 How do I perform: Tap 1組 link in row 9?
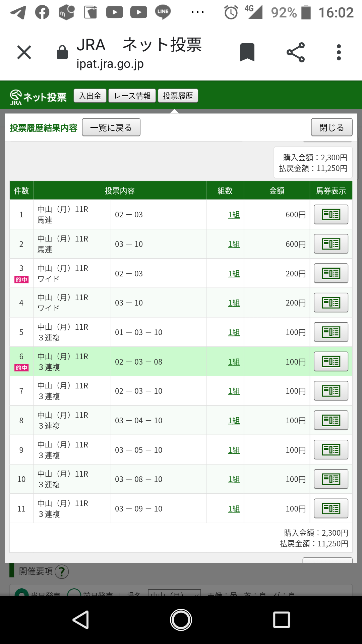(234, 450)
